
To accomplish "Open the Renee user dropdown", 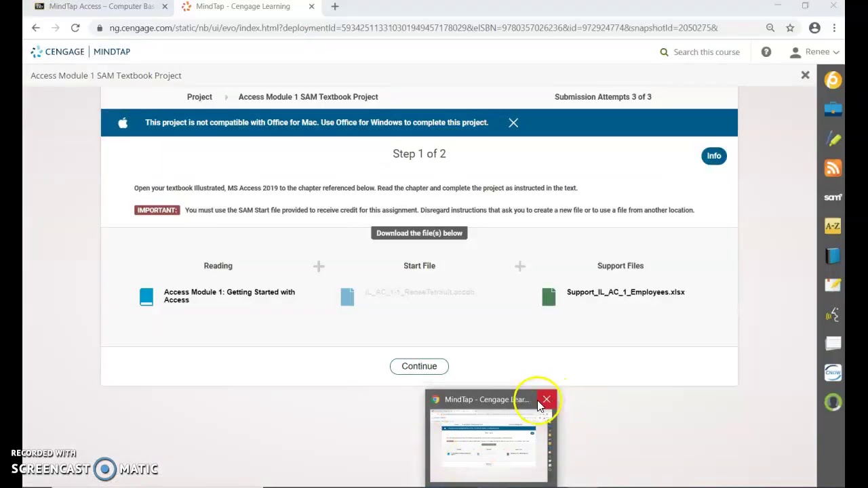I will (x=815, y=52).
